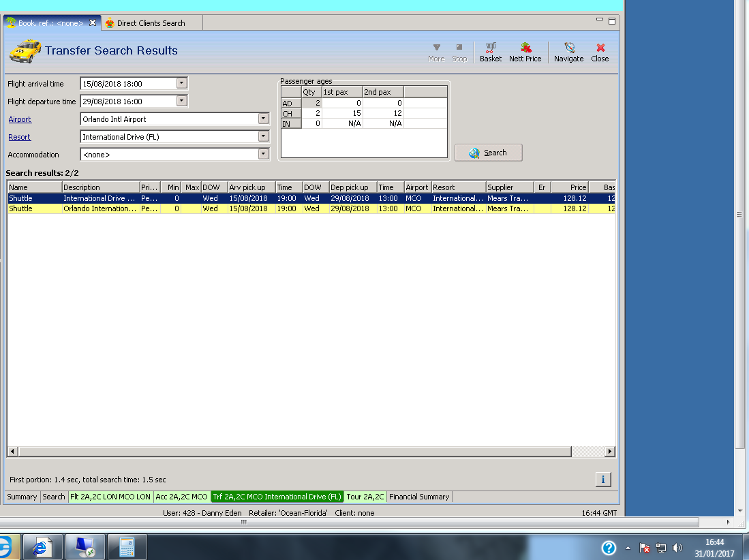Open the Basket toolbar icon
The image size is (749, 560).
pos(491,52)
